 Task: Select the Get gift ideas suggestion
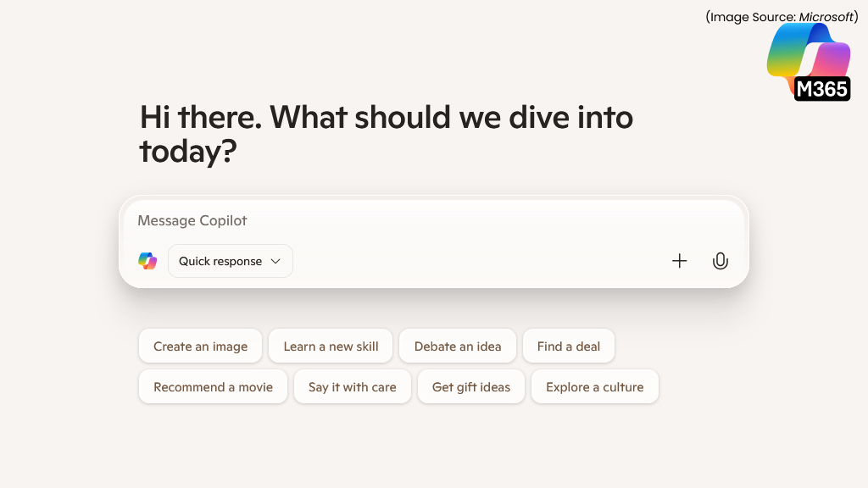click(471, 386)
